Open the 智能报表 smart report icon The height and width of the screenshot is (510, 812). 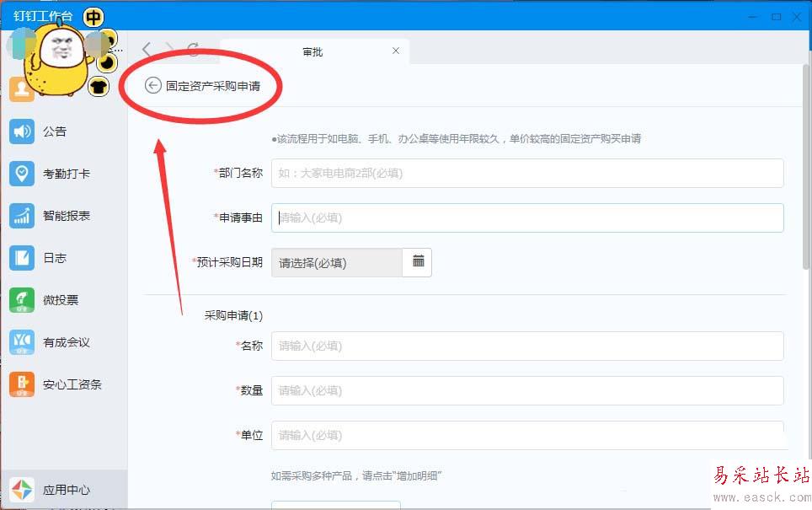tap(22, 216)
